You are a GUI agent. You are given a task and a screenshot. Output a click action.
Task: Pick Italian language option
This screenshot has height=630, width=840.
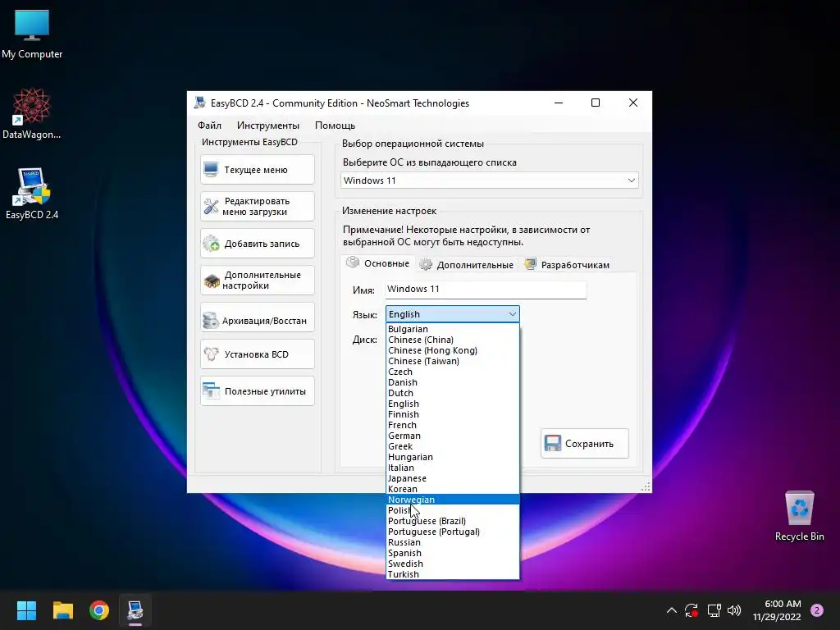(453, 468)
